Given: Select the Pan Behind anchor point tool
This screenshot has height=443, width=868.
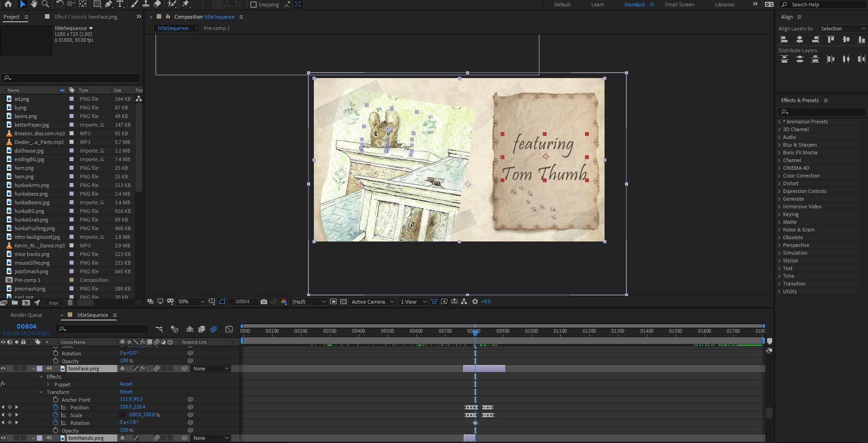Looking at the screenshot, I should 83,4.
